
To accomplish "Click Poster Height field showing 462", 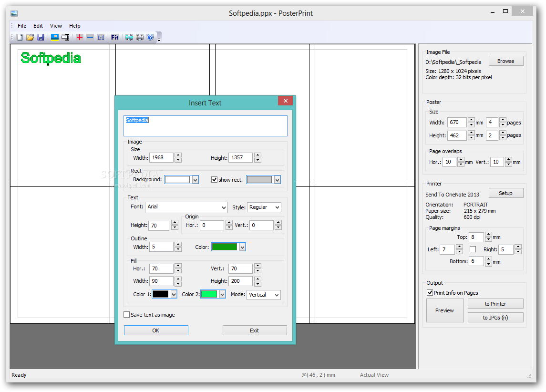I will (x=457, y=135).
